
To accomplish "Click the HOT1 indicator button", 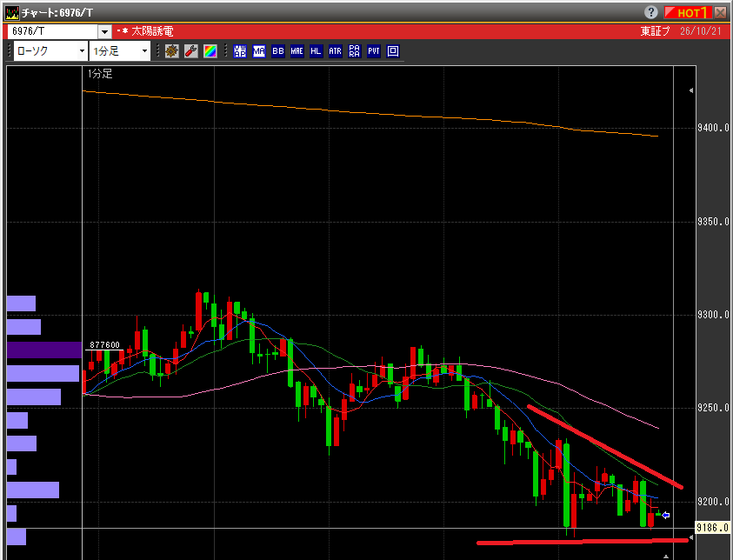I will pyautogui.click(x=688, y=13).
